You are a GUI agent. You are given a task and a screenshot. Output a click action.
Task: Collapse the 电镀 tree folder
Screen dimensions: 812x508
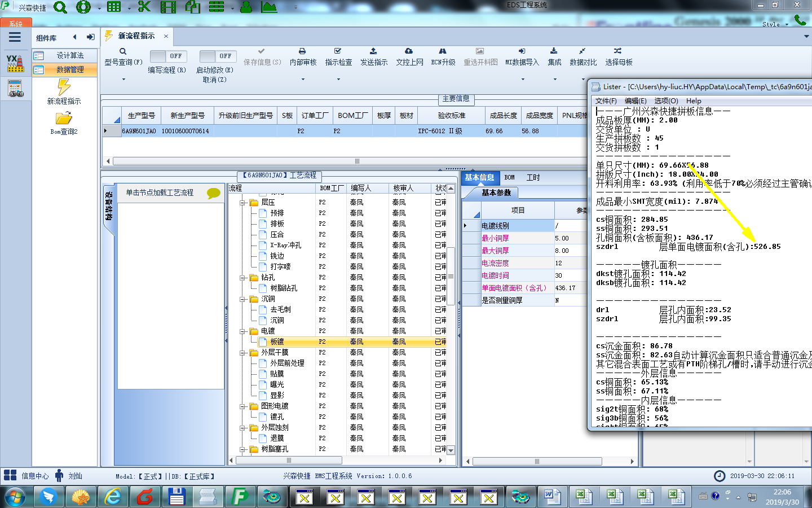242,331
